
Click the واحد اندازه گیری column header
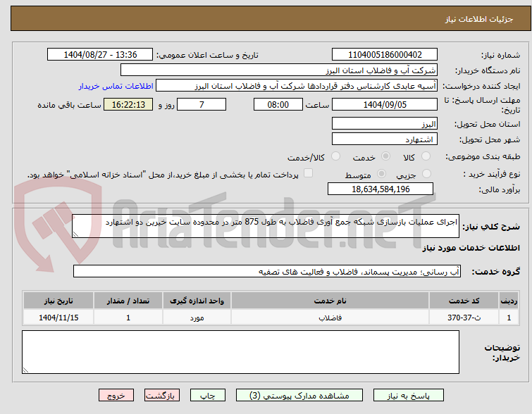point(197,301)
